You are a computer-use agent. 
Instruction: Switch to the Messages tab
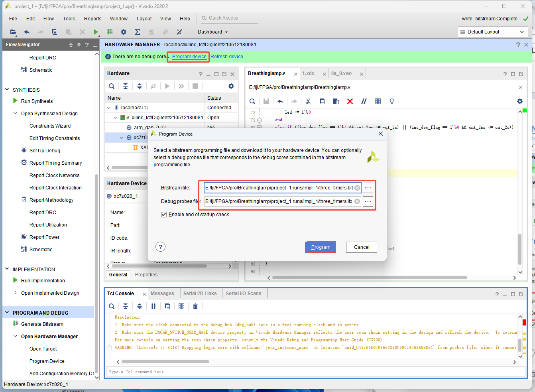(162, 294)
